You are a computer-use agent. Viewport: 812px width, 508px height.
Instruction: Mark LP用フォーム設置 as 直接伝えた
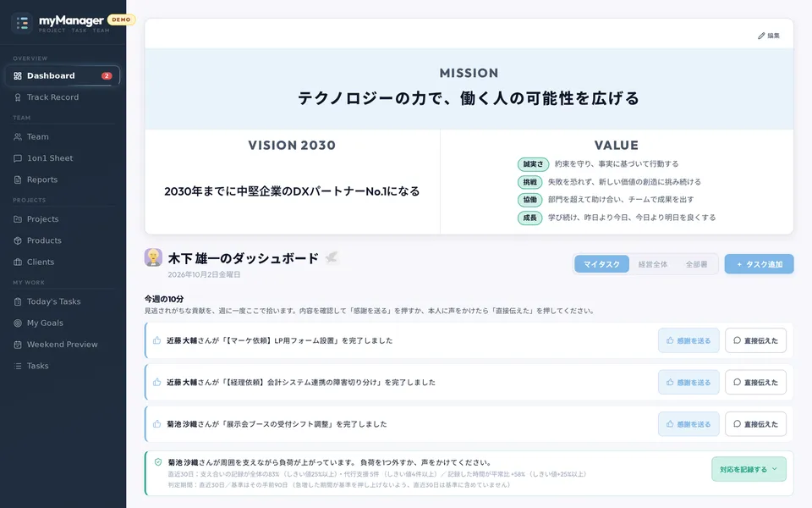(x=755, y=340)
